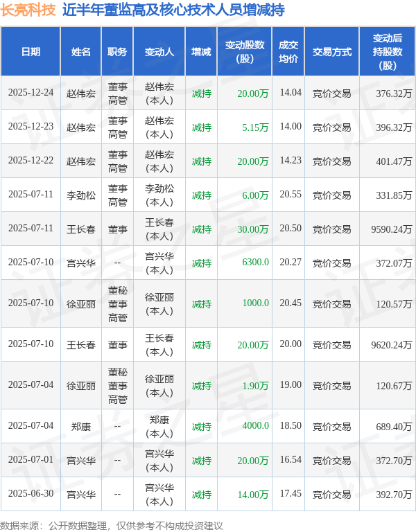The image size is (416, 532).
Task: Click share change 4000.0
Action: pyautogui.click(x=255, y=425)
